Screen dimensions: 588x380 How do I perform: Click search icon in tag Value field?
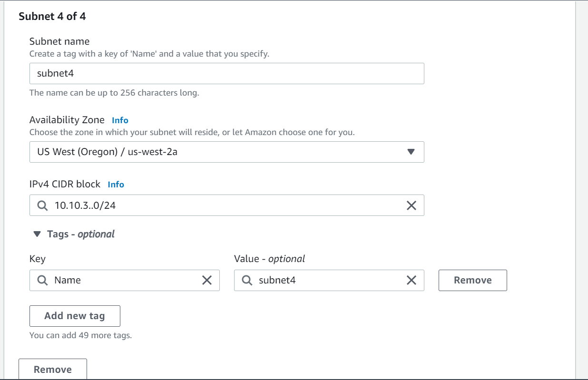247,280
